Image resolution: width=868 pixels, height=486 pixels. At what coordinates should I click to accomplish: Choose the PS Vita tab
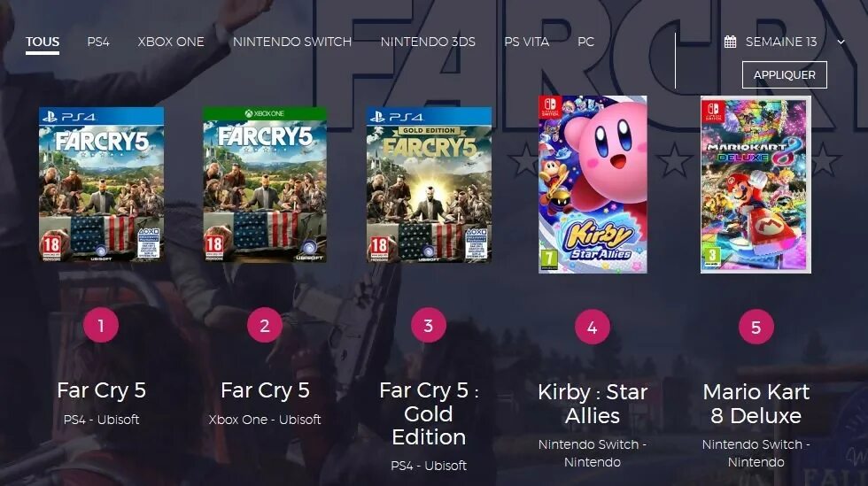tap(526, 42)
